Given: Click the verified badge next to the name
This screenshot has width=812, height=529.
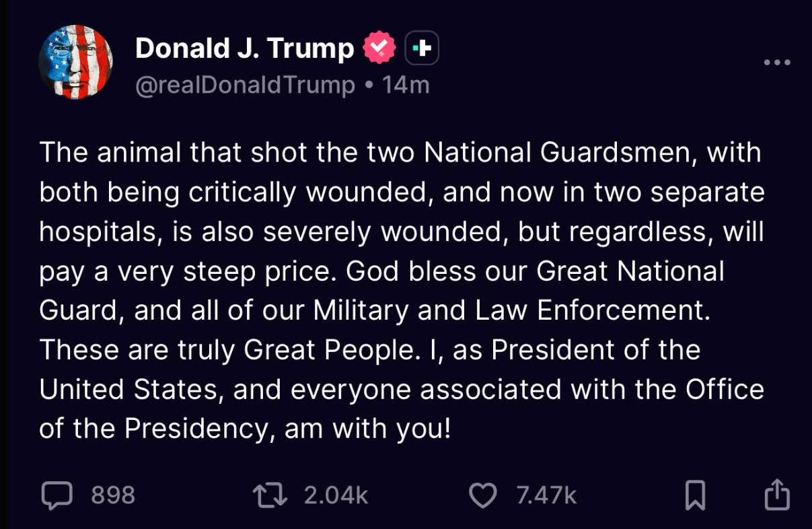Looking at the screenshot, I should point(380,46).
